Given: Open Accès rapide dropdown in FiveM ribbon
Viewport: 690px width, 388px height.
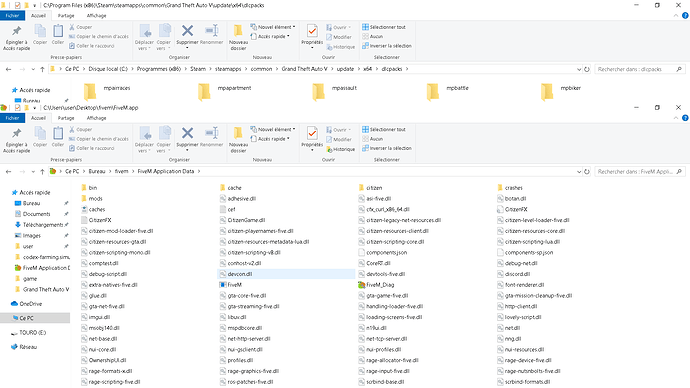Looking at the screenshot, I should click(270, 139).
